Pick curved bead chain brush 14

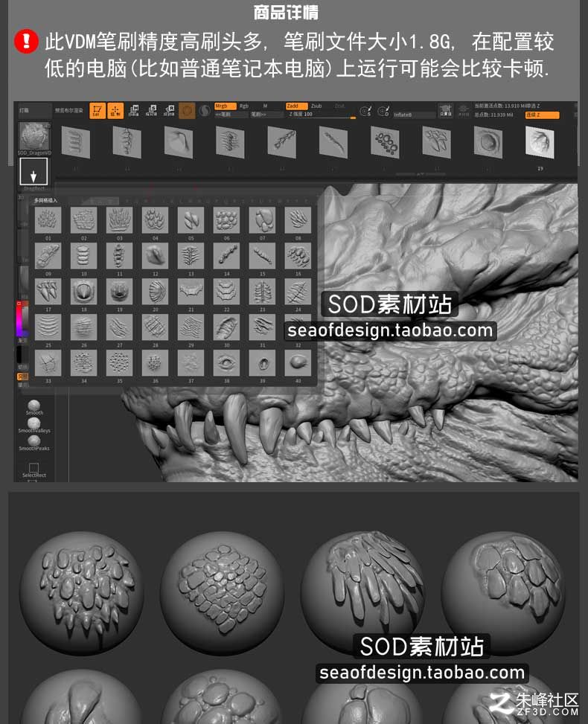(x=226, y=256)
